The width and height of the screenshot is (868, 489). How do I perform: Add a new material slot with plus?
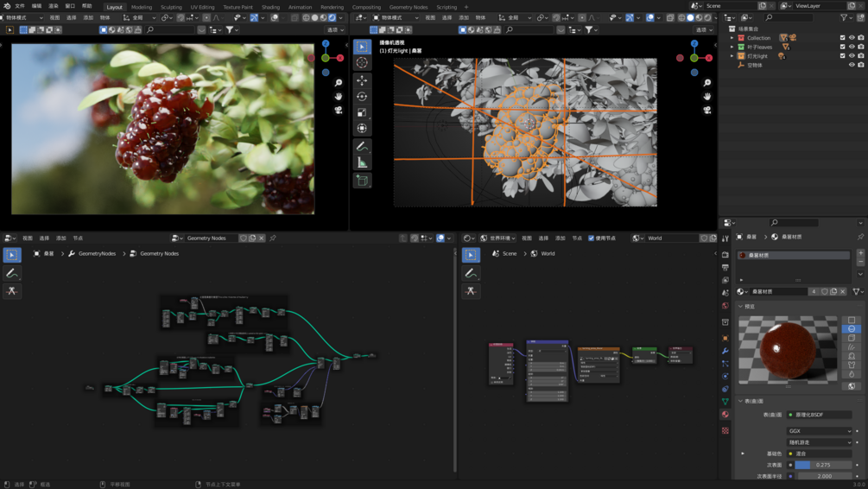point(860,253)
